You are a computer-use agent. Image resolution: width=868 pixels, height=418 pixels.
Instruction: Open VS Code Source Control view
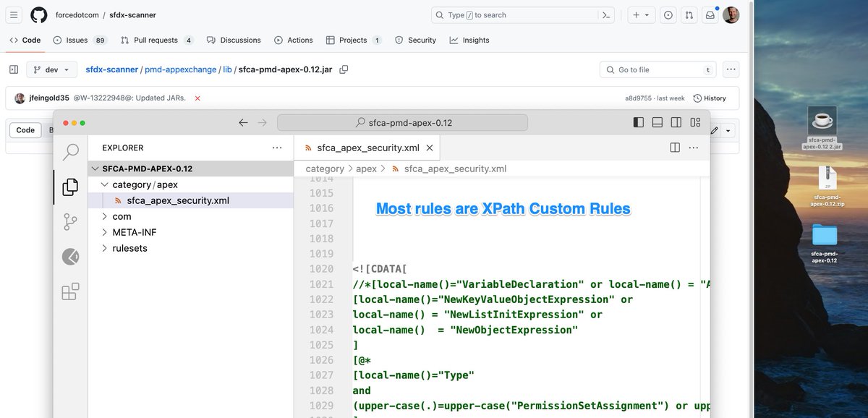[71, 221]
